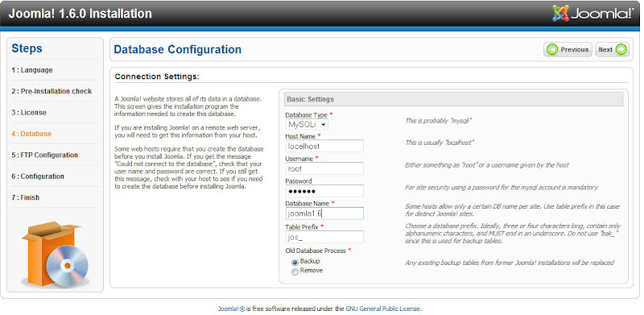Go to step 7: Finish

click(26, 198)
